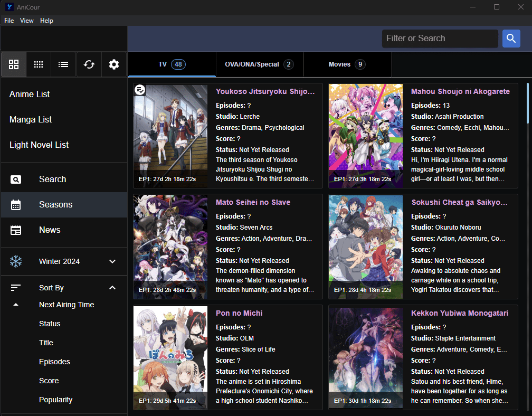Screen dimensions: 532x416
Task: Open Mahou Shoujo ni Akogarete title link
Action: click(460, 92)
